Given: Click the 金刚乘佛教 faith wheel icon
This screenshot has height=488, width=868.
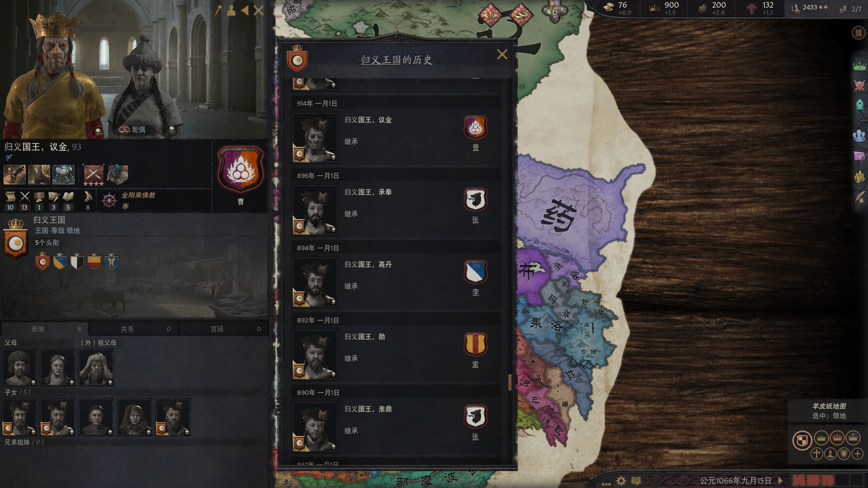Looking at the screenshot, I should point(109,200).
